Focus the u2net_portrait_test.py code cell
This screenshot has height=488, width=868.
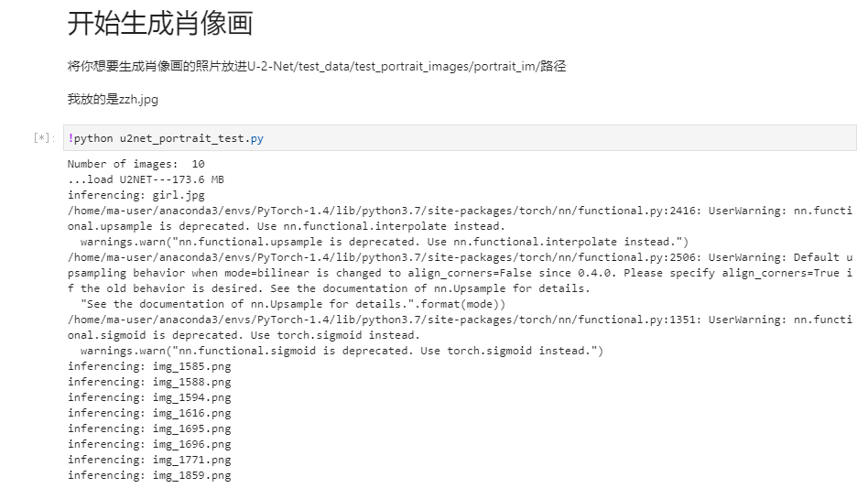coord(458,138)
